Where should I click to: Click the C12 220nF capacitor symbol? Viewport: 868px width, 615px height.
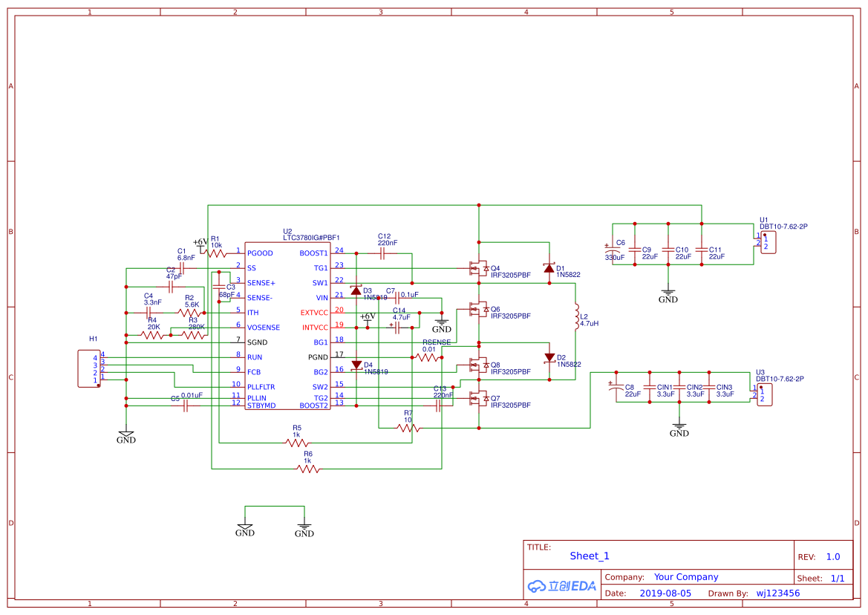[x=382, y=253]
